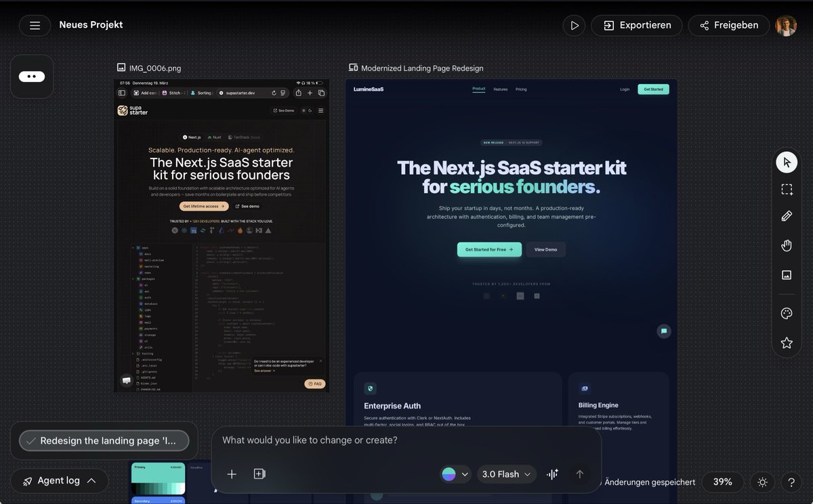The height and width of the screenshot is (504, 813).
Task: Open the gradient-circle dropdown in the prompt box
Action: [x=455, y=474]
